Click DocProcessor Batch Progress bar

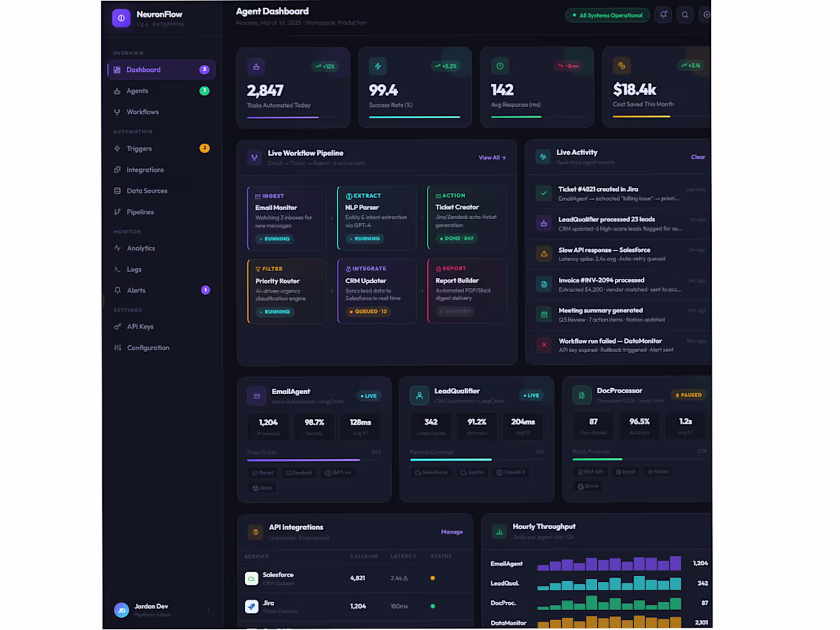(640, 459)
